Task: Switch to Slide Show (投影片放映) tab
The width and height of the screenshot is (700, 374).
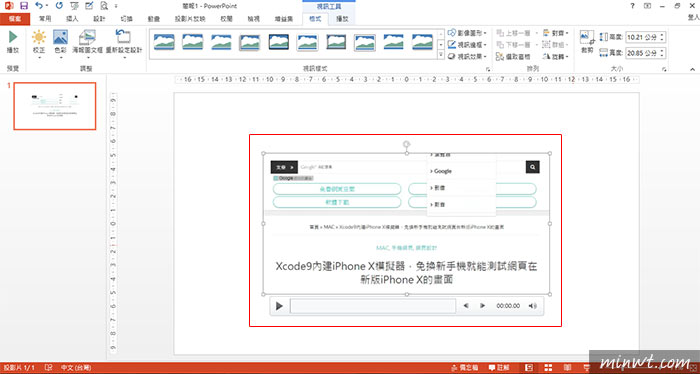Action: tap(190, 19)
